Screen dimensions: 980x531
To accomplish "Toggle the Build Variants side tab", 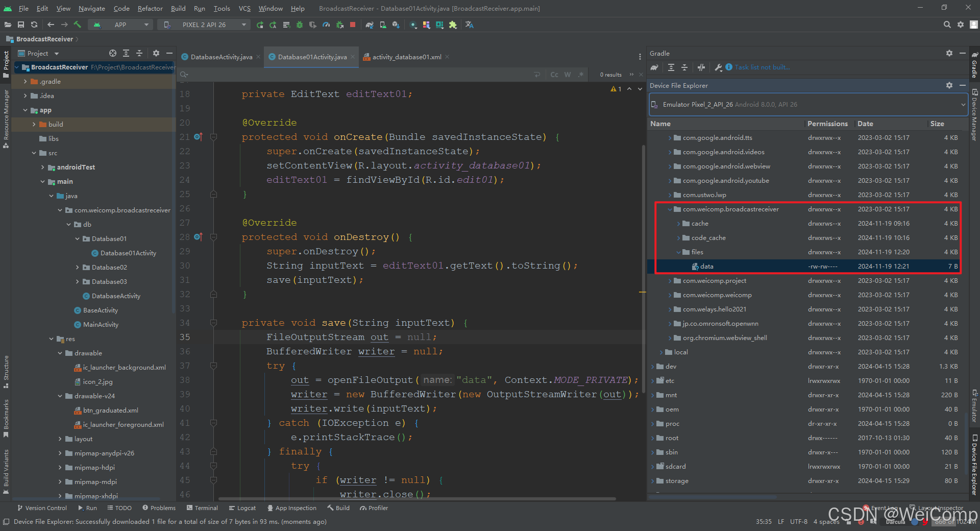I will point(6,472).
